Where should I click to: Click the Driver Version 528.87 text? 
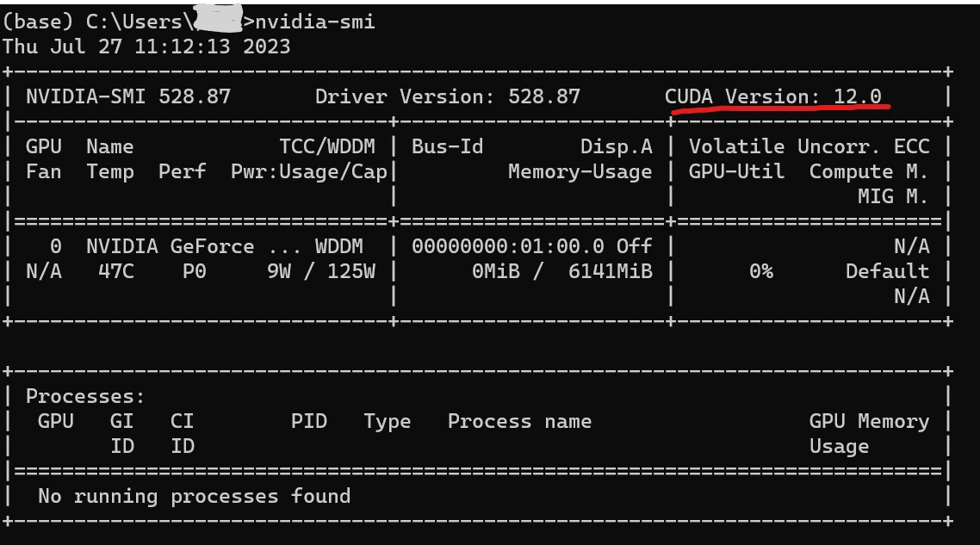click(448, 96)
